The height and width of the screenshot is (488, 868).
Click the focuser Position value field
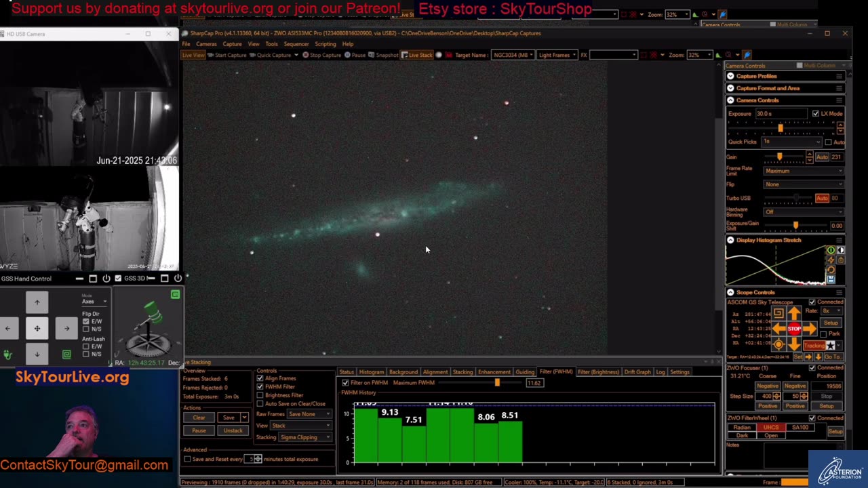coord(827,386)
